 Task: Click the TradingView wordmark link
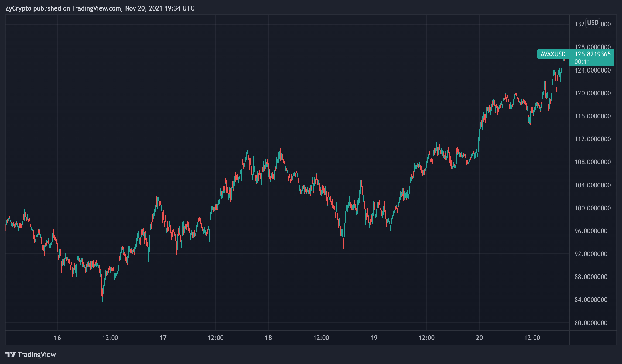pyautogui.click(x=37, y=354)
